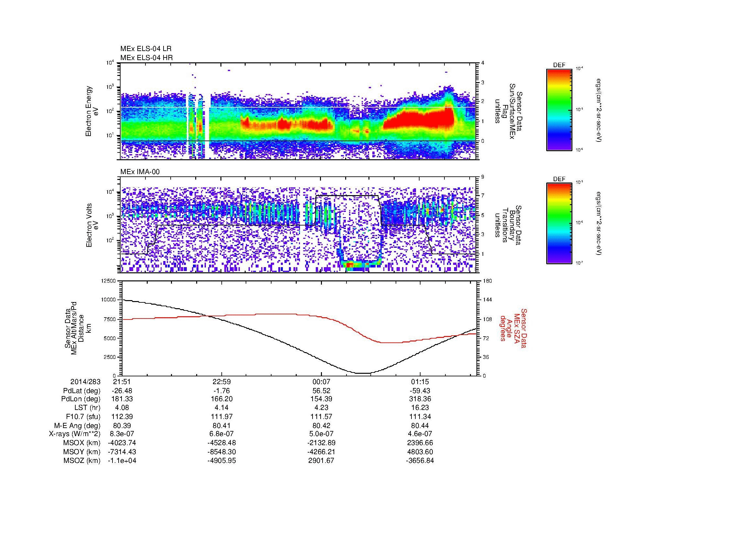Screen dimensions: 756x534
Task: Click the '00:07' time tick label
Action: pos(321,382)
